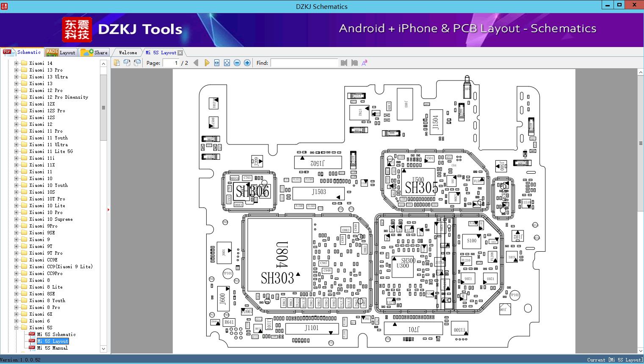Select the "Xiaomi 10 Youth" folder label
The width and height of the screenshot is (644, 364).
click(49, 185)
